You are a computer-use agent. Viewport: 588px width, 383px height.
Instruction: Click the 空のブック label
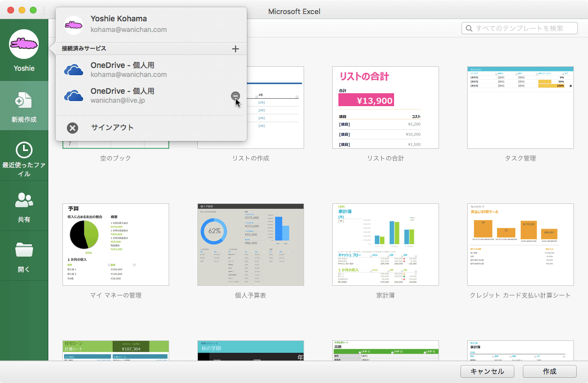click(x=115, y=158)
